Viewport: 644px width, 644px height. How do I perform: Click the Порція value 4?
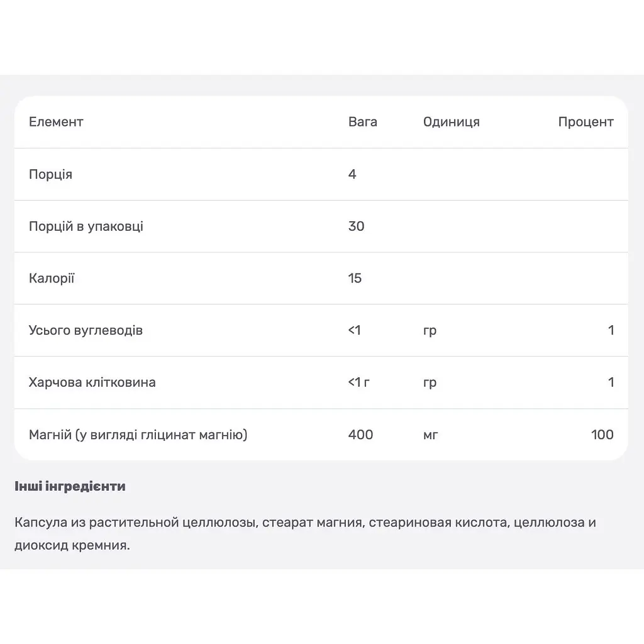point(352,174)
